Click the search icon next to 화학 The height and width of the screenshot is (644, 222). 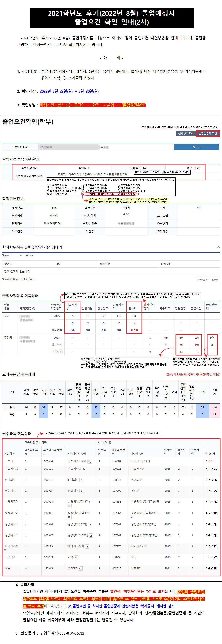(76, 558)
